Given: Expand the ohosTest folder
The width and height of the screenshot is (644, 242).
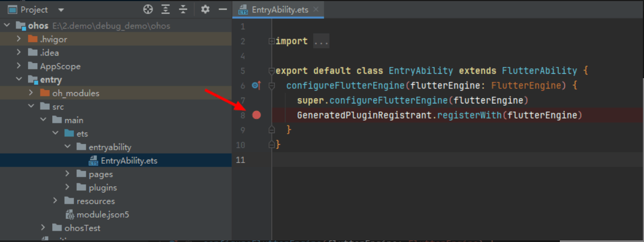Looking at the screenshot, I should (x=43, y=227).
